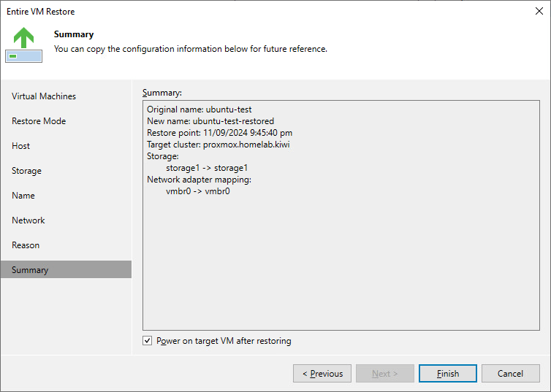The image size is (551, 392).
Task: Switch to the Host step
Action: point(21,146)
